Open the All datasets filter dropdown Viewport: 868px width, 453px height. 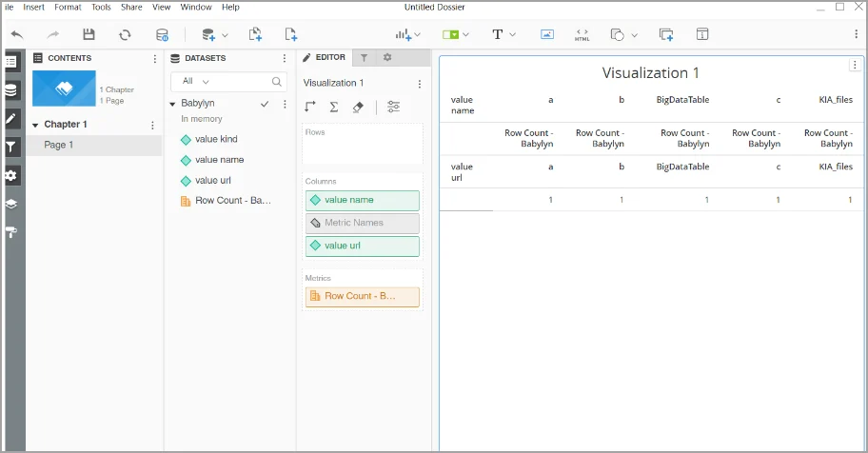click(x=196, y=82)
